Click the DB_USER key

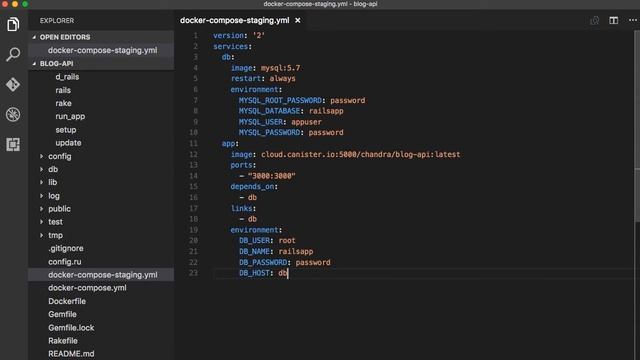tap(254, 240)
